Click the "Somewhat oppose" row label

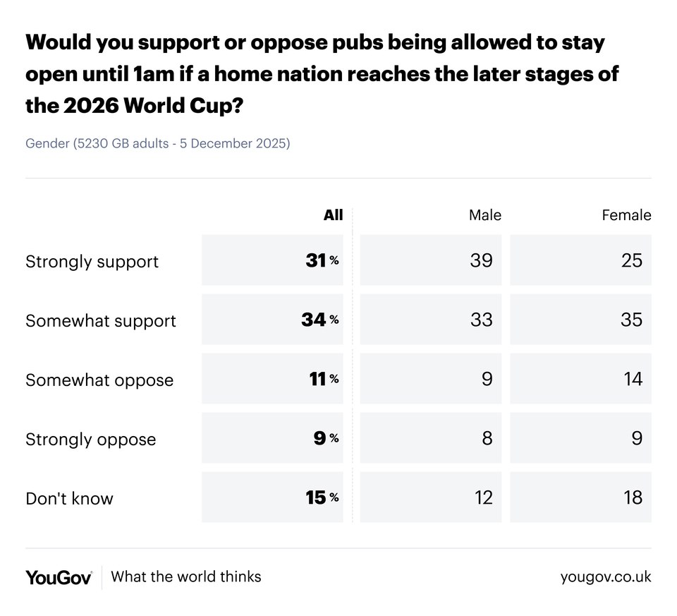coord(99,380)
